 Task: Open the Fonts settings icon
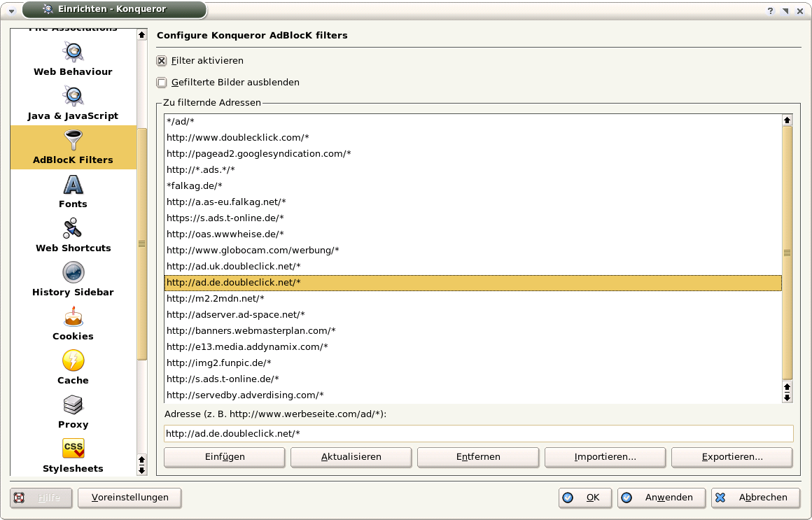[73, 184]
